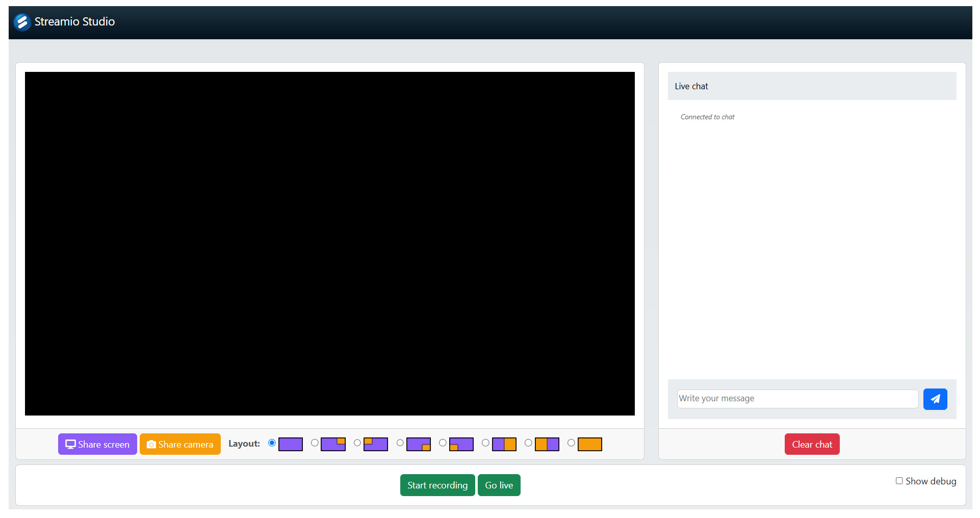The height and width of the screenshot is (518, 980).
Task: Click the Start recording button
Action: [x=437, y=485]
